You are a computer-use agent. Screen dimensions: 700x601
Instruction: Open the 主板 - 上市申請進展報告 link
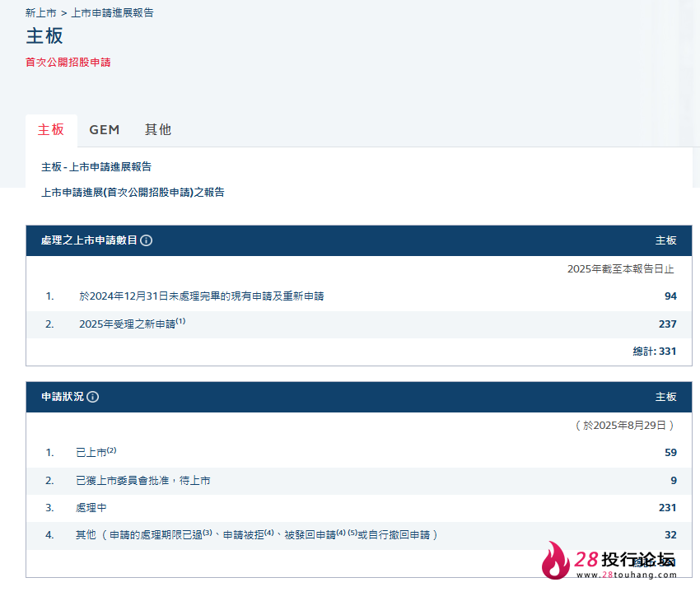96,167
